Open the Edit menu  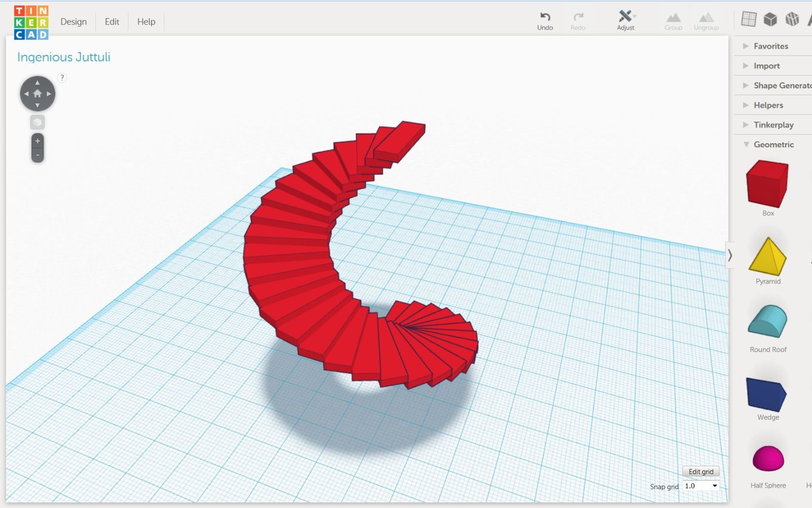point(111,21)
